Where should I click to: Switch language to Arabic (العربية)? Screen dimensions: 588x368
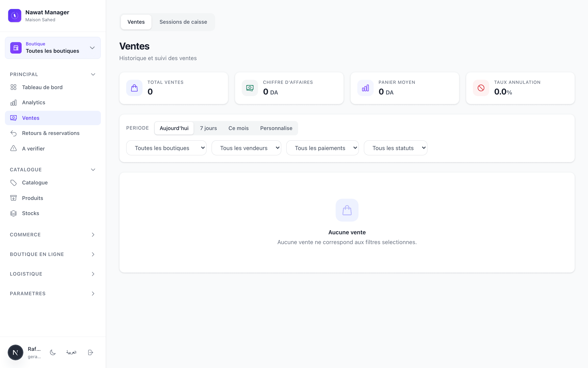click(x=71, y=352)
